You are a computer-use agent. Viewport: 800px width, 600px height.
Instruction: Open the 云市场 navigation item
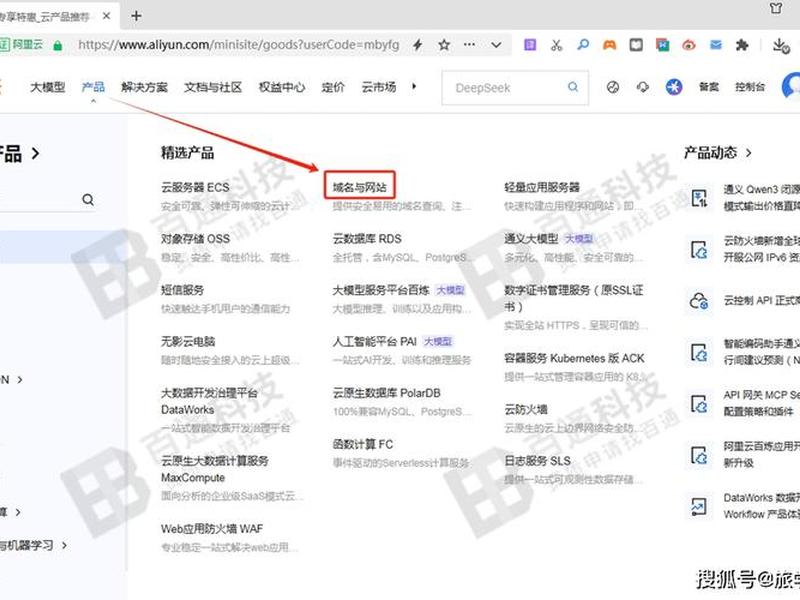[x=379, y=87]
